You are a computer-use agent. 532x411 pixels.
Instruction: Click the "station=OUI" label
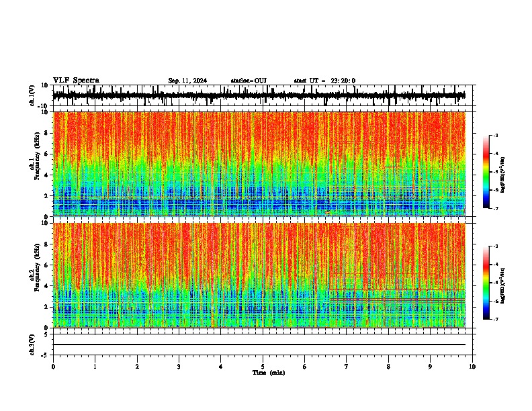point(249,81)
